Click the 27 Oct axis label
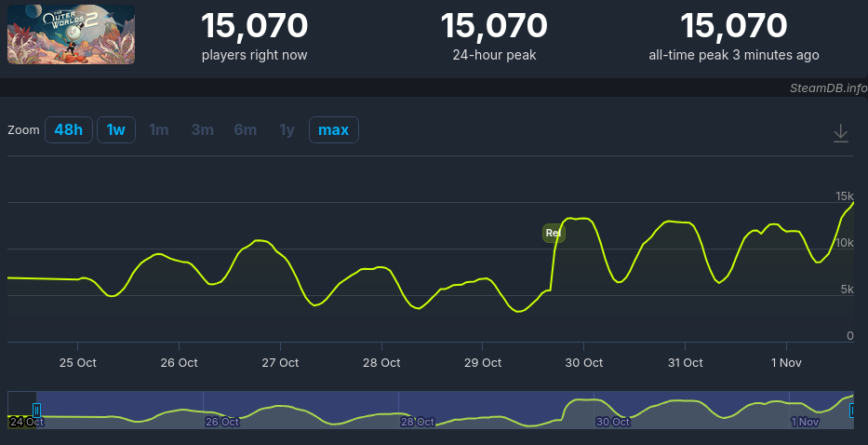The width and height of the screenshot is (868, 445). coord(280,363)
